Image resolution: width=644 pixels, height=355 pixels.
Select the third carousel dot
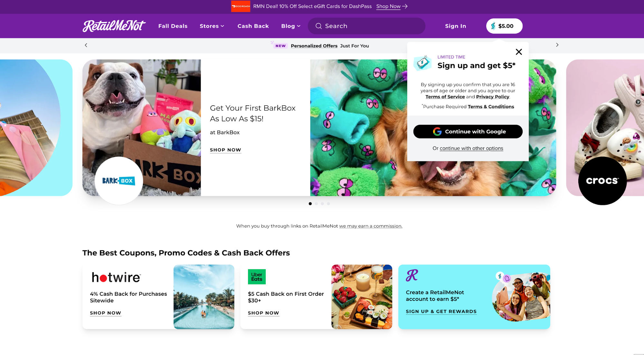pos(322,204)
